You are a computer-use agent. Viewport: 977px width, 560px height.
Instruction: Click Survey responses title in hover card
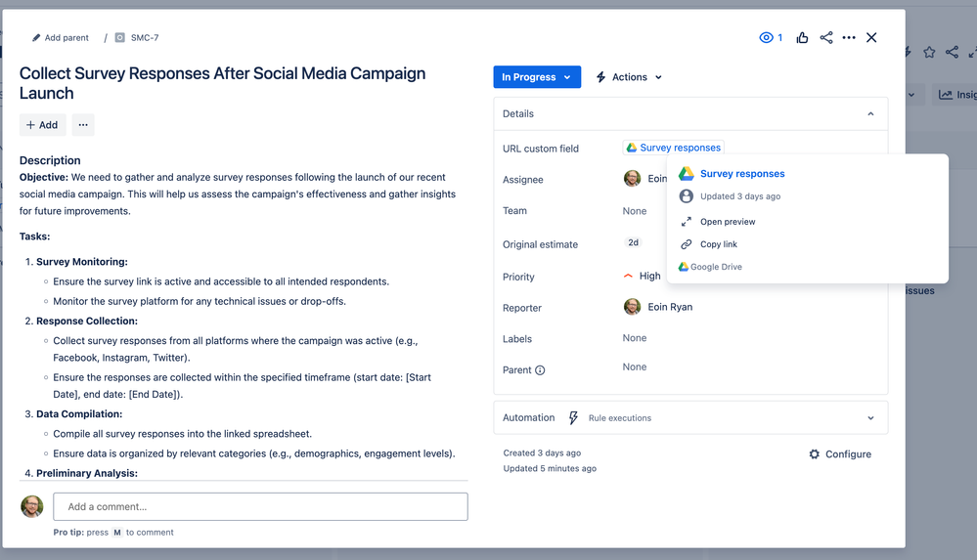point(742,174)
